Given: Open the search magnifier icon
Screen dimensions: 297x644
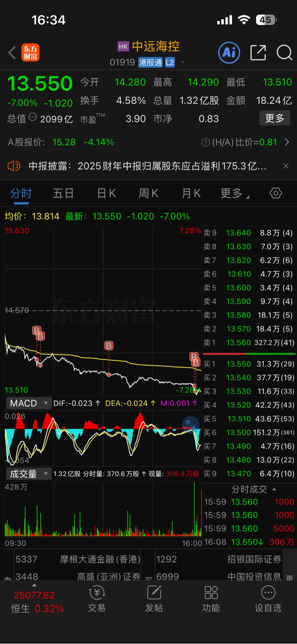Looking at the screenshot, I should (x=284, y=52).
